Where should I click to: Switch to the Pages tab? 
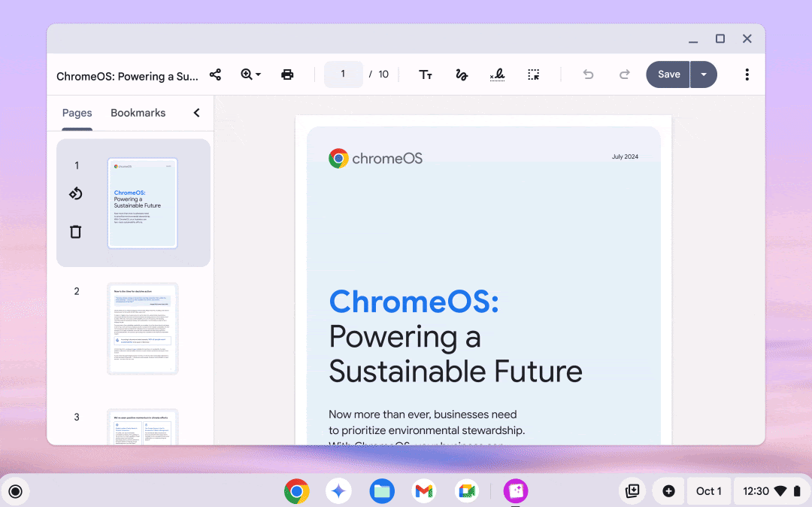point(77,113)
